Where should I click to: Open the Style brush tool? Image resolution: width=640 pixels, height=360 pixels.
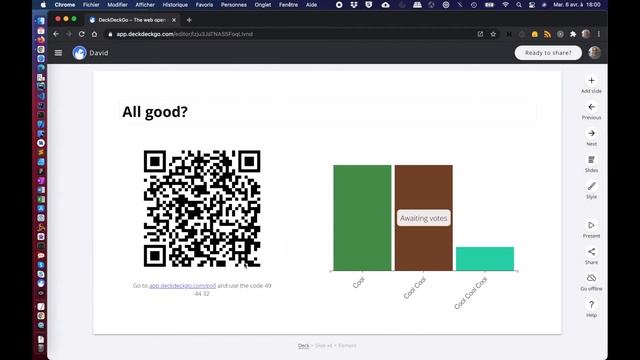pos(591,186)
